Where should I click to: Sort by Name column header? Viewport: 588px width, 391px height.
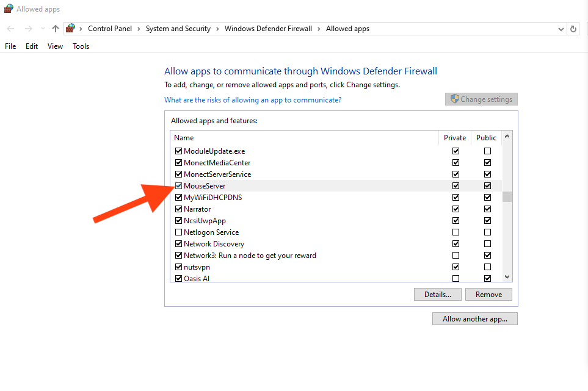pos(184,138)
